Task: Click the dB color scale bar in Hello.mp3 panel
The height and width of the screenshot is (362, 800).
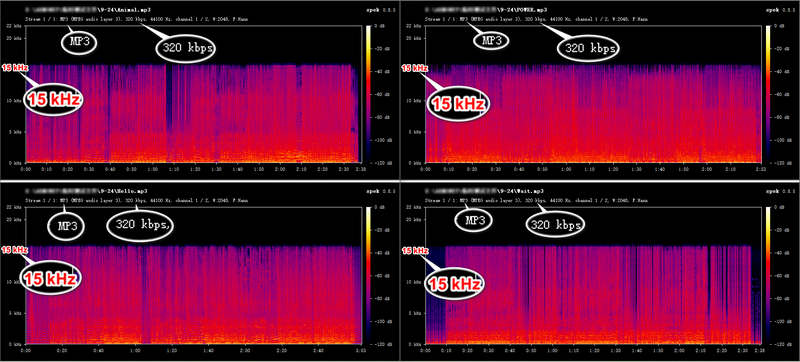Action: tap(369, 275)
